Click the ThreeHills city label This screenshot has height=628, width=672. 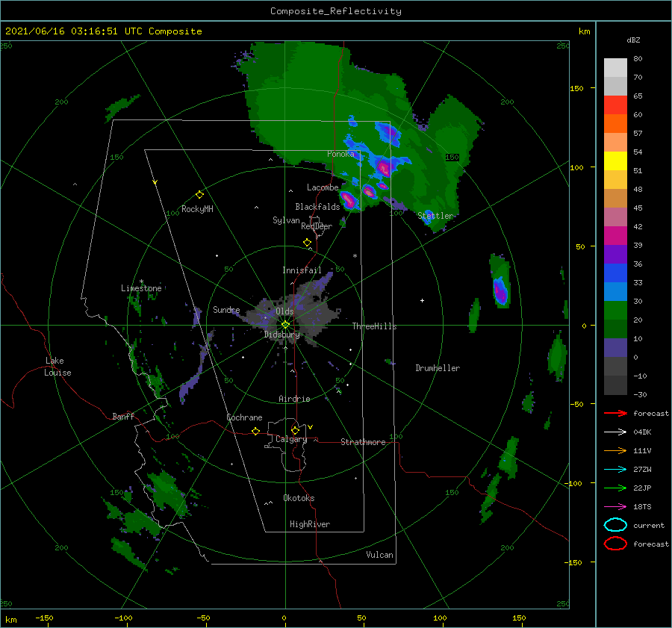tap(374, 326)
